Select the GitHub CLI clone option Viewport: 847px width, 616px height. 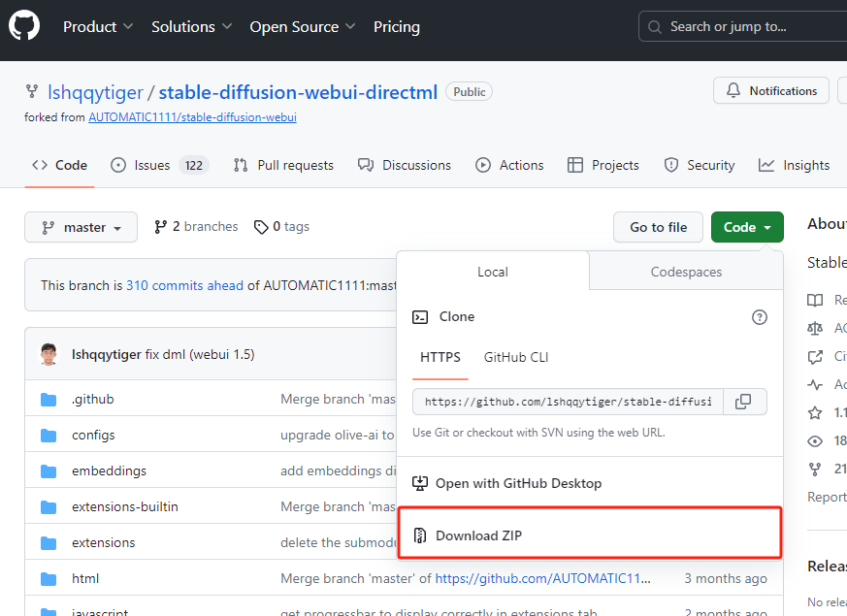pos(516,357)
